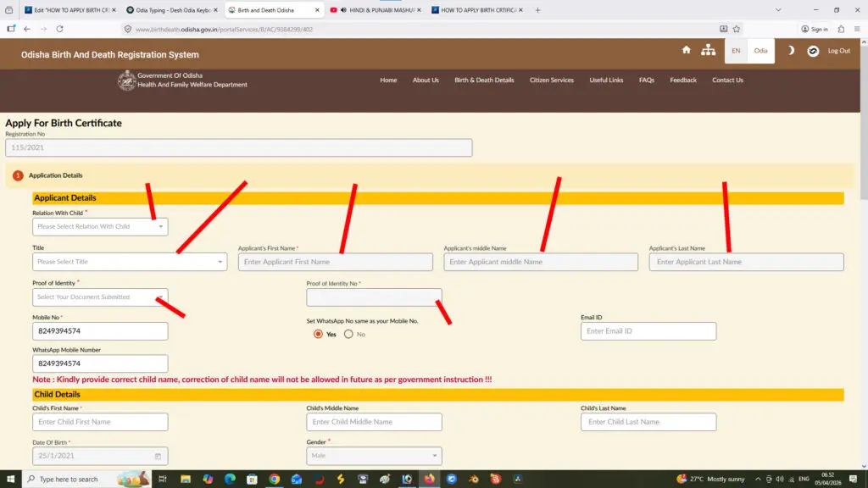Switch to the Odia Typing browser tab

tap(170, 10)
